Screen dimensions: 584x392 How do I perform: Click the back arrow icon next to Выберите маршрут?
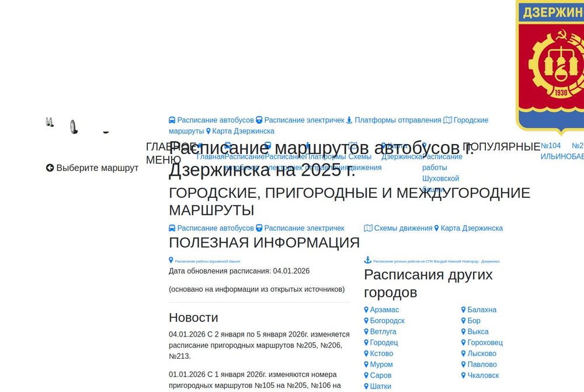click(50, 168)
